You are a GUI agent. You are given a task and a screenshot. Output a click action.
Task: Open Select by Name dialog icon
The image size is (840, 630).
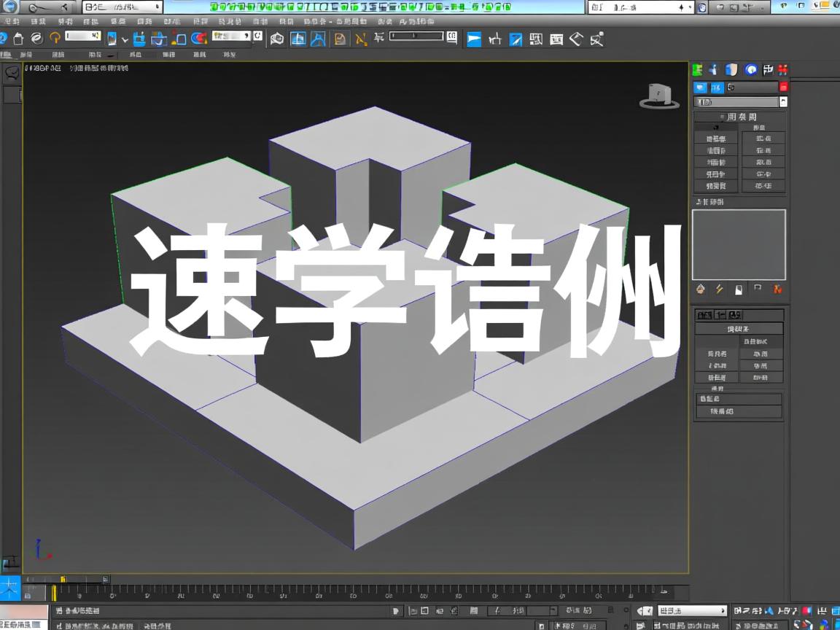(x=139, y=38)
